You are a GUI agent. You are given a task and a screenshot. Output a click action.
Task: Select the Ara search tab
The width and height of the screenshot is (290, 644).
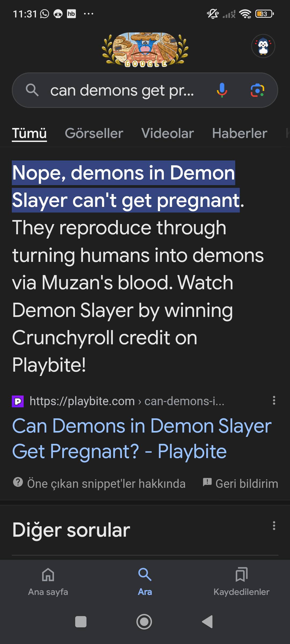(145, 581)
